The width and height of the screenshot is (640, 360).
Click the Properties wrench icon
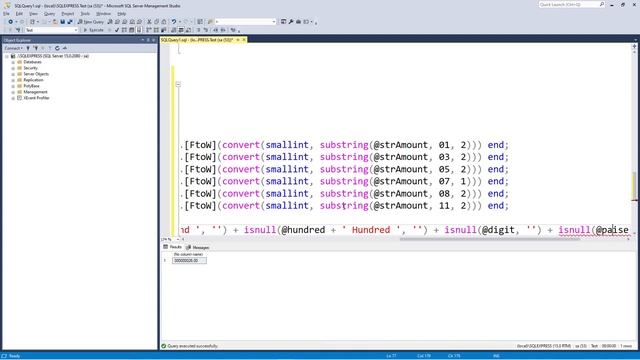click(x=291, y=22)
